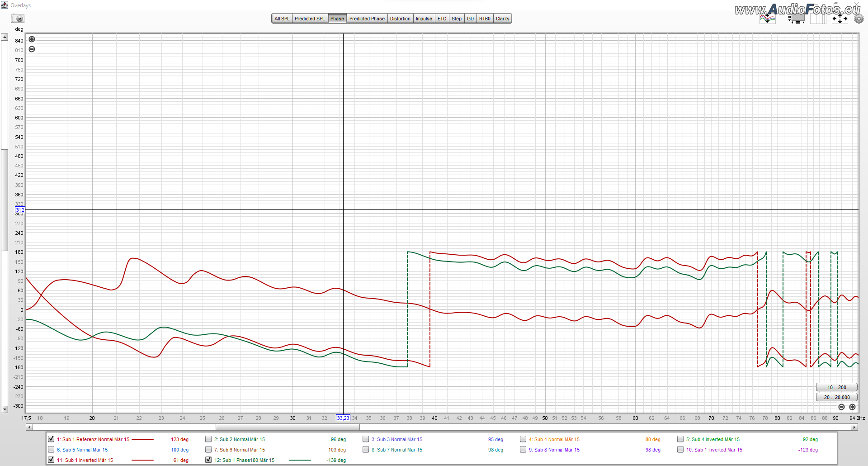Click Sub 4 inverted Mär 15 label
868x466 pixels.
coord(713,439)
